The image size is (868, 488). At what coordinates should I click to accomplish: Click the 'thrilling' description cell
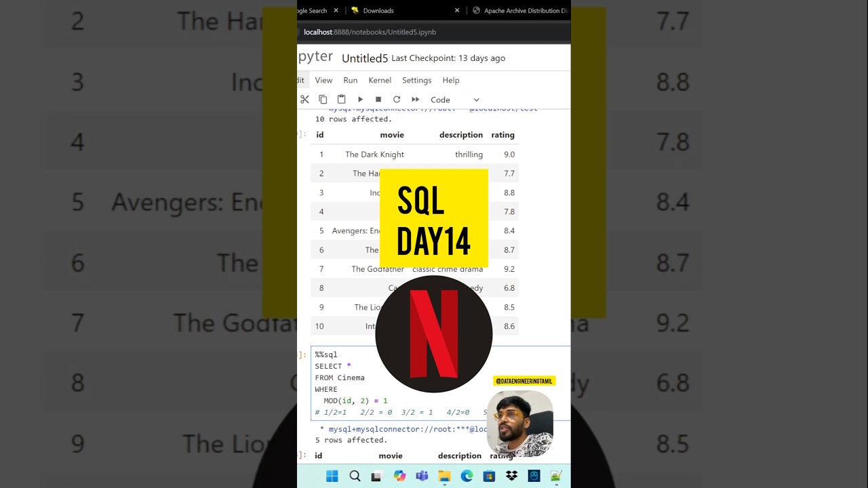click(469, 155)
